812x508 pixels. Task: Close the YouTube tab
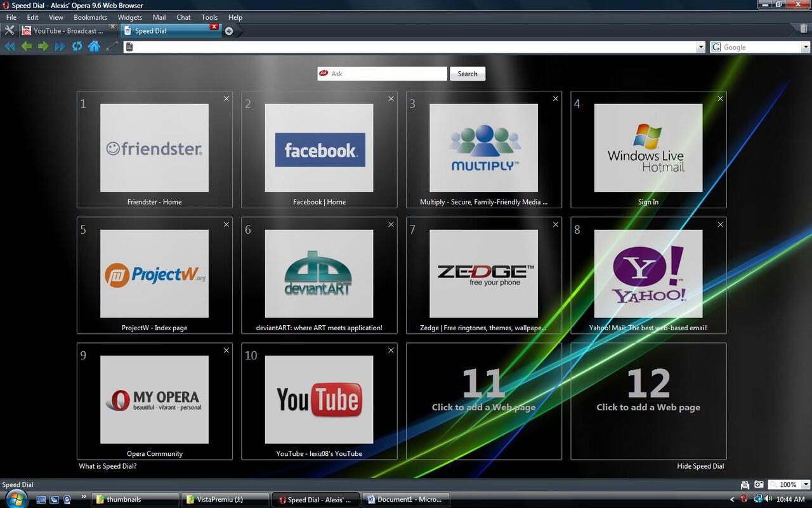pyautogui.click(x=113, y=27)
